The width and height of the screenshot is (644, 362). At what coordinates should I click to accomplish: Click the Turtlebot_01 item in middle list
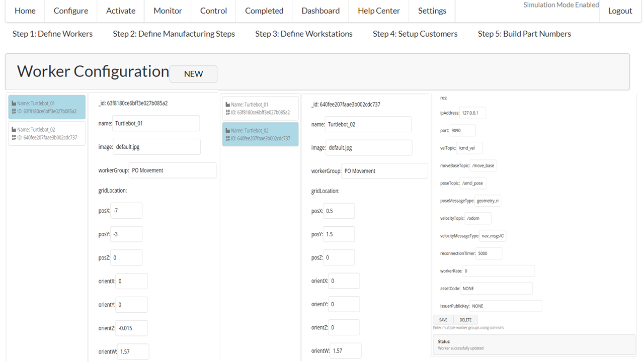(260, 108)
